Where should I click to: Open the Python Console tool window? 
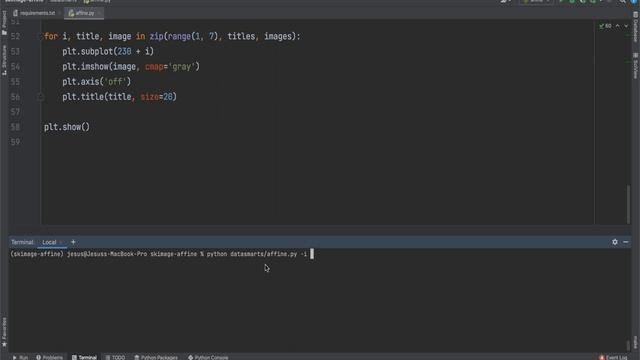tap(208, 357)
